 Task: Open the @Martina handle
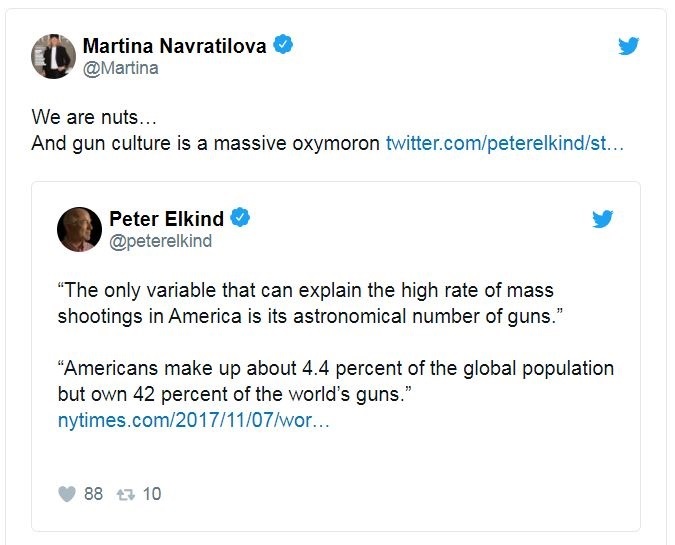pos(120,68)
